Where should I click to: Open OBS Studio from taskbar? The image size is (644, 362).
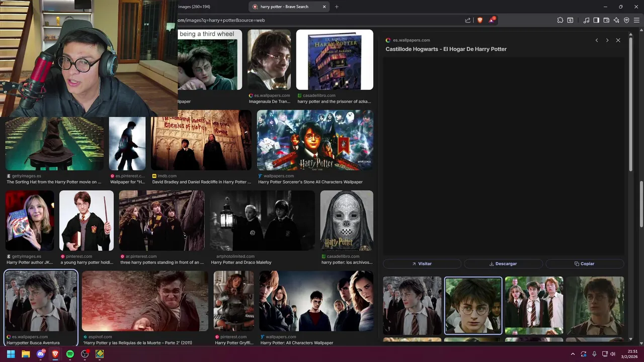pyautogui.click(x=85, y=354)
